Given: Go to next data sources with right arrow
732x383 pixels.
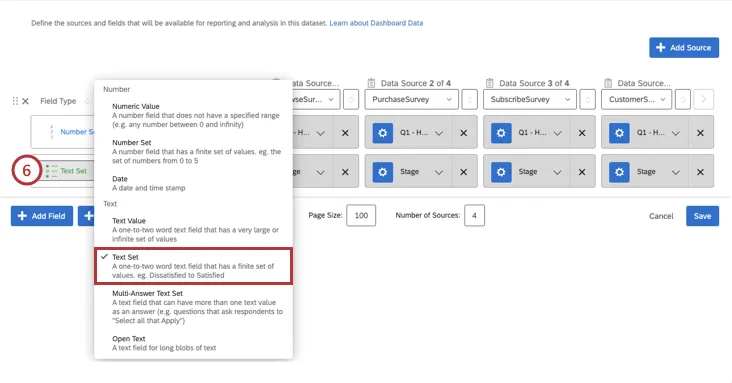Looking at the screenshot, I should pos(704,99).
